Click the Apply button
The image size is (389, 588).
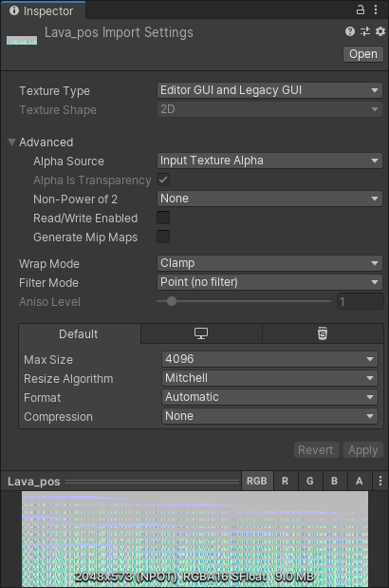tap(362, 449)
